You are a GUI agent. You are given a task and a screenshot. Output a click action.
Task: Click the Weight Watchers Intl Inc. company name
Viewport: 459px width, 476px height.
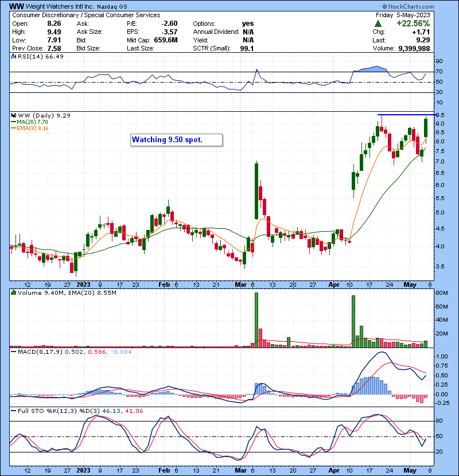(x=60, y=6)
